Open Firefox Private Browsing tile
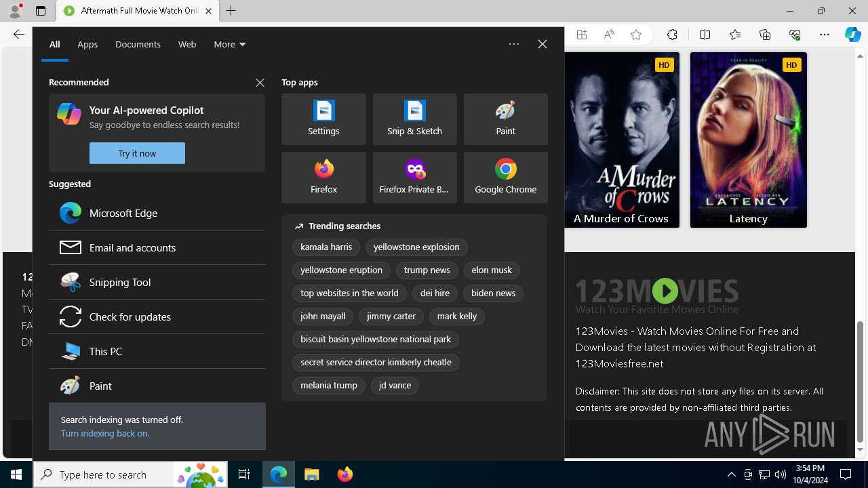This screenshot has height=488, width=868. tap(414, 178)
